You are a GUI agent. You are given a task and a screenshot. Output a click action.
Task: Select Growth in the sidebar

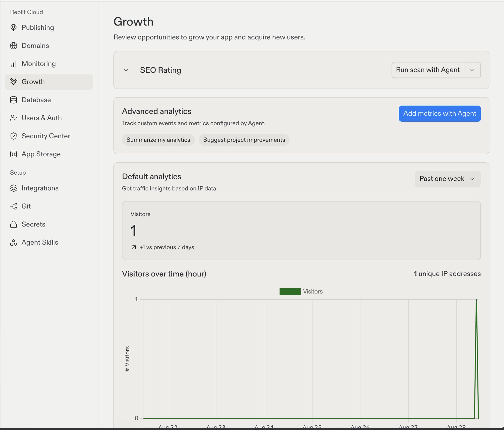click(x=49, y=82)
